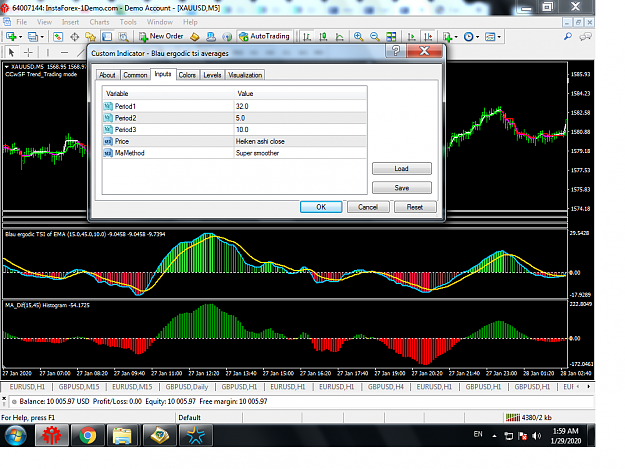Screen dimensions: 625x469
Task: Open the Periodicity clock dropdown arrow
Action: (x=478, y=37)
